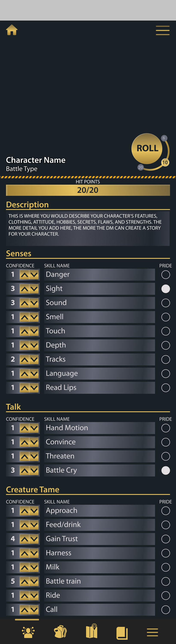Toggle Pride for the Danger skill

[x=166, y=275]
